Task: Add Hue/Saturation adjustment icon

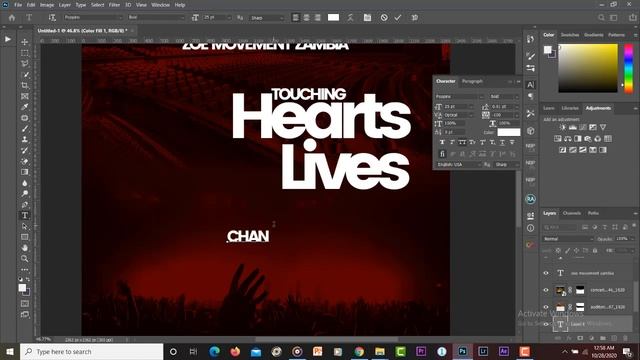Action: click(558, 139)
